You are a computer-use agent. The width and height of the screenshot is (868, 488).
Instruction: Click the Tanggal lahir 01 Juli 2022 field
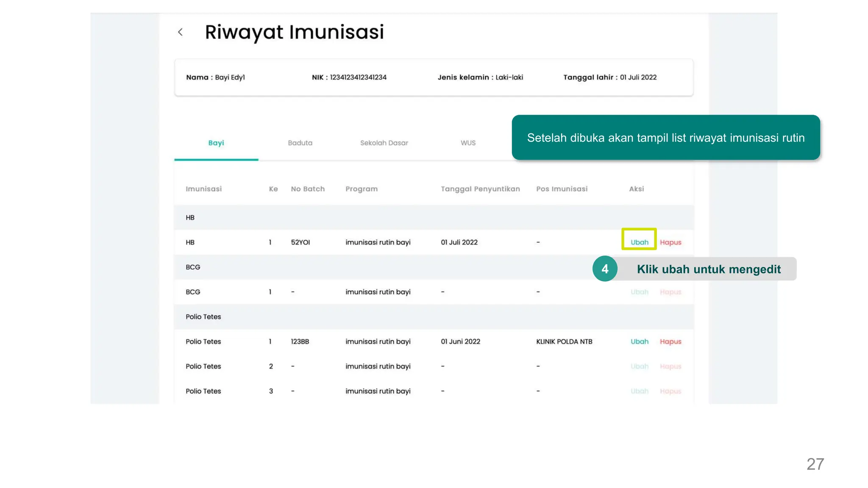[x=610, y=77]
